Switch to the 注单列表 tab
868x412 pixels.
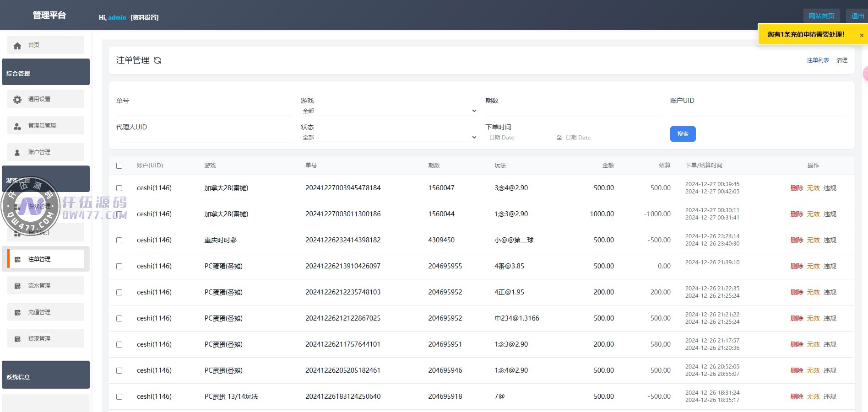click(818, 60)
